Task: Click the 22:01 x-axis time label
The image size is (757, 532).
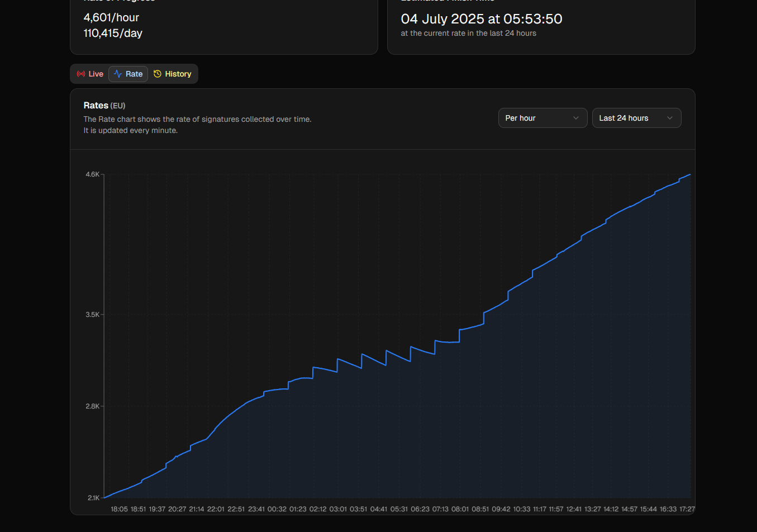Action: [x=216, y=509]
